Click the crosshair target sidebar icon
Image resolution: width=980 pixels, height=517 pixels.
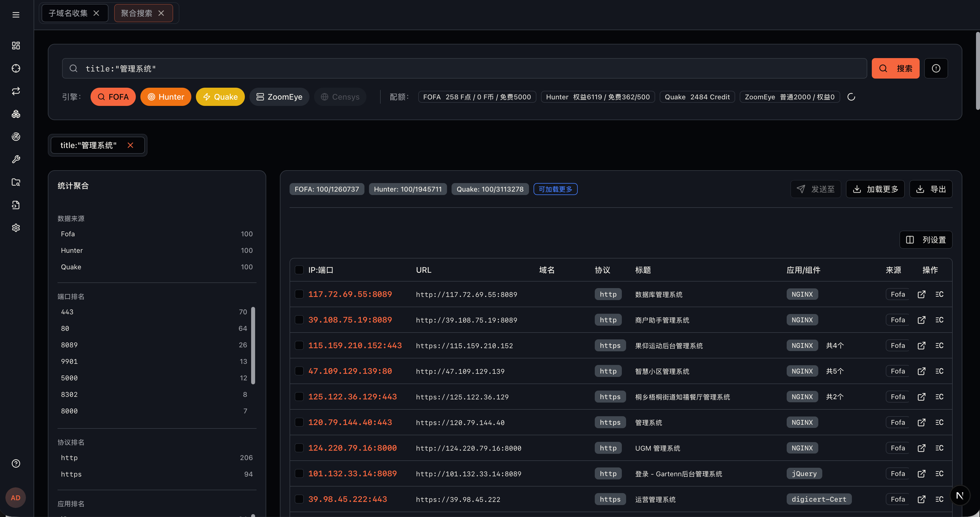click(x=16, y=69)
